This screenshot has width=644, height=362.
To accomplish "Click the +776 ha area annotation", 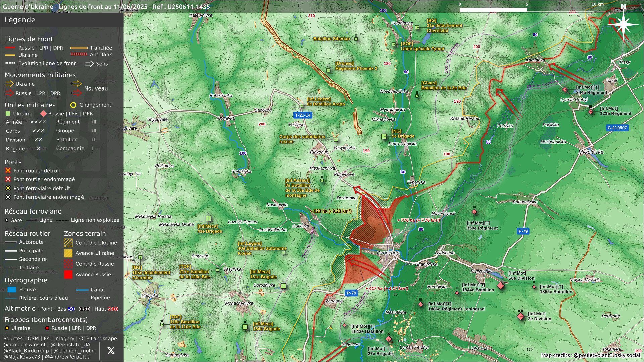I will click(x=418, y=220).
